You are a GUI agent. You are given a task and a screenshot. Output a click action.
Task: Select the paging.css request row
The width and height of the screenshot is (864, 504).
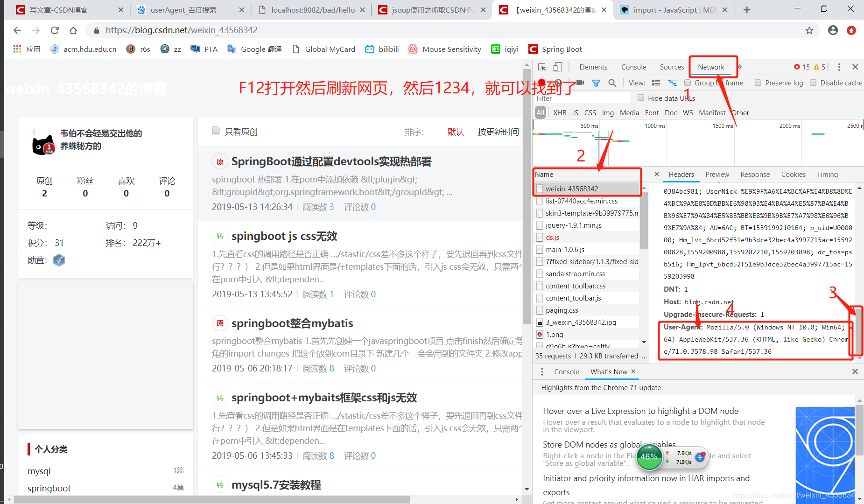[587, 310]
